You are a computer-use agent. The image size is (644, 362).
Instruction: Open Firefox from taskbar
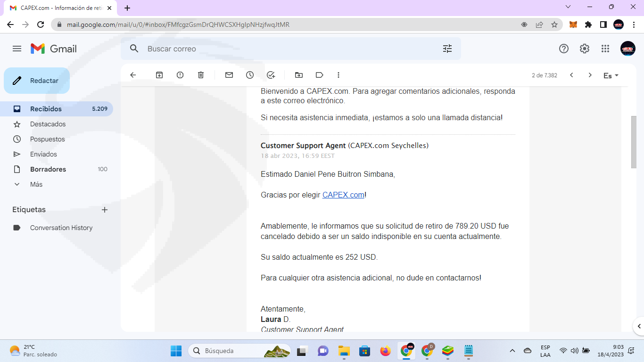click(x=386, y=351)
